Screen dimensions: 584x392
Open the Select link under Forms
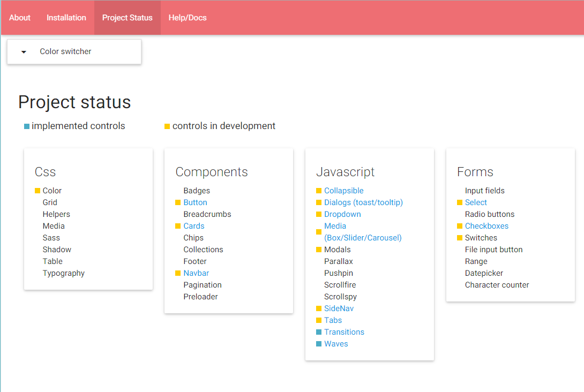(476, 202)
